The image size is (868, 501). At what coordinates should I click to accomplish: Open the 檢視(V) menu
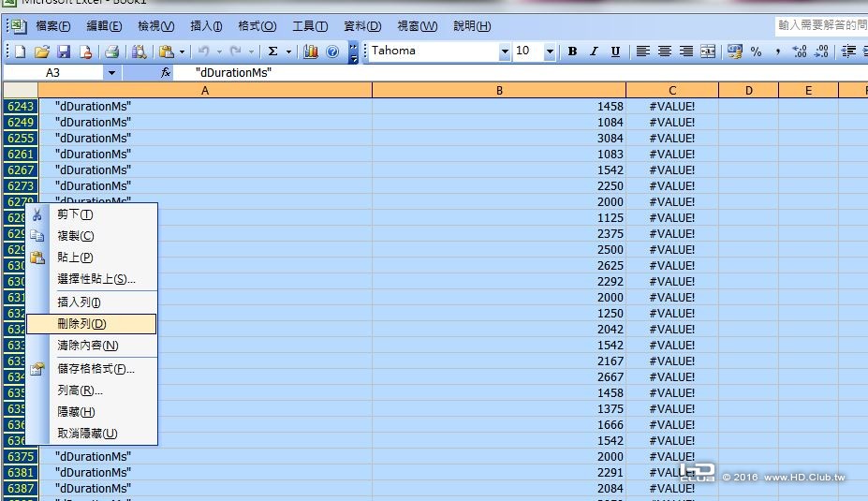pos(156,26)
